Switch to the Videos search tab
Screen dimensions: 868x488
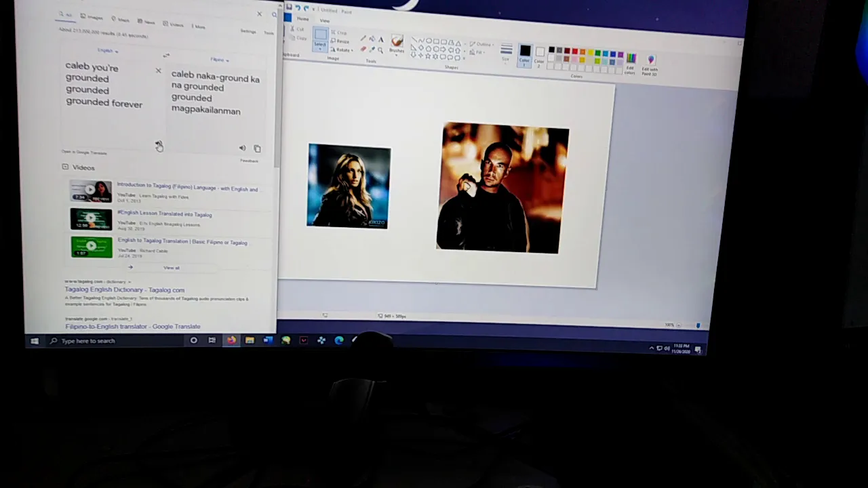click(x=172, y=24)
